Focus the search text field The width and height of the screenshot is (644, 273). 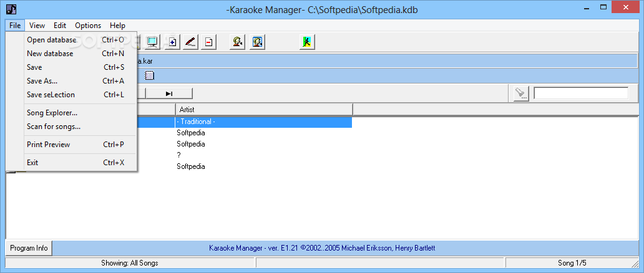[581, 93]
